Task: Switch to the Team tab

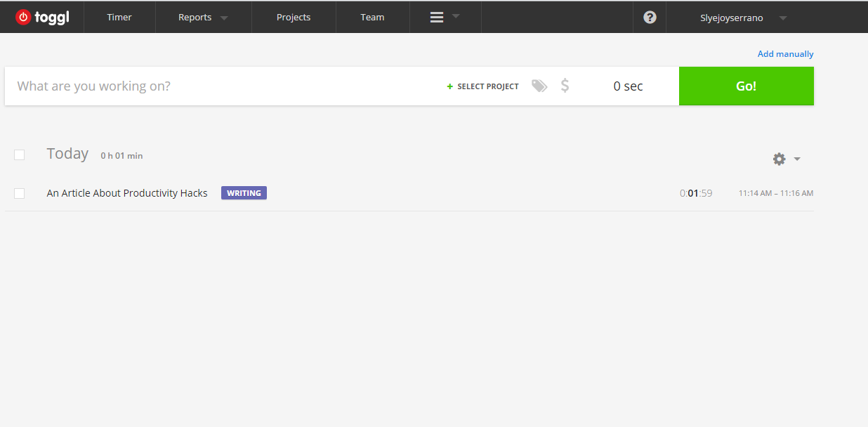Action: (x=372, y=17)
